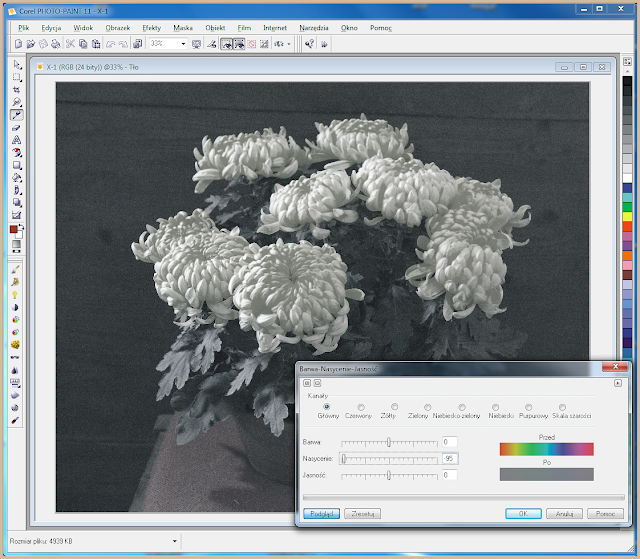Pick yellow from the color palette

[x=627, y=216]
